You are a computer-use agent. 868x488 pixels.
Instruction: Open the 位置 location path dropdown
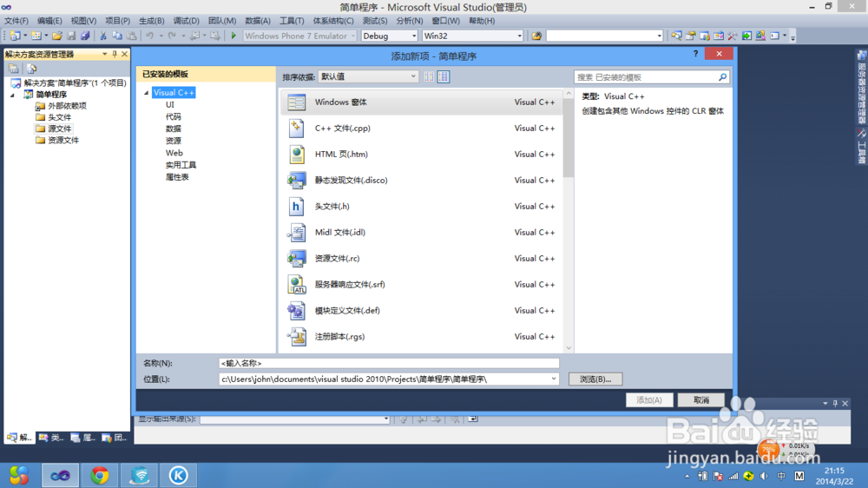554,379
